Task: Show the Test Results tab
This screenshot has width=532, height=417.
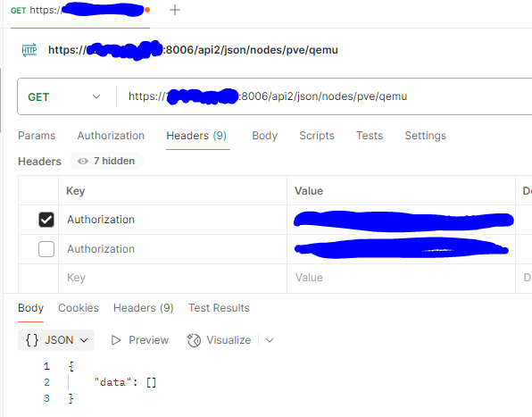Action: click(x=219, y=308)
